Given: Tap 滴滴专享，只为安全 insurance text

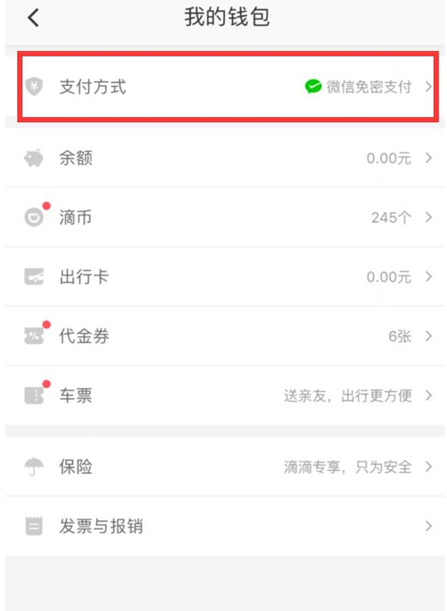Looking at the screenshot, I should (x=348, y=467).
